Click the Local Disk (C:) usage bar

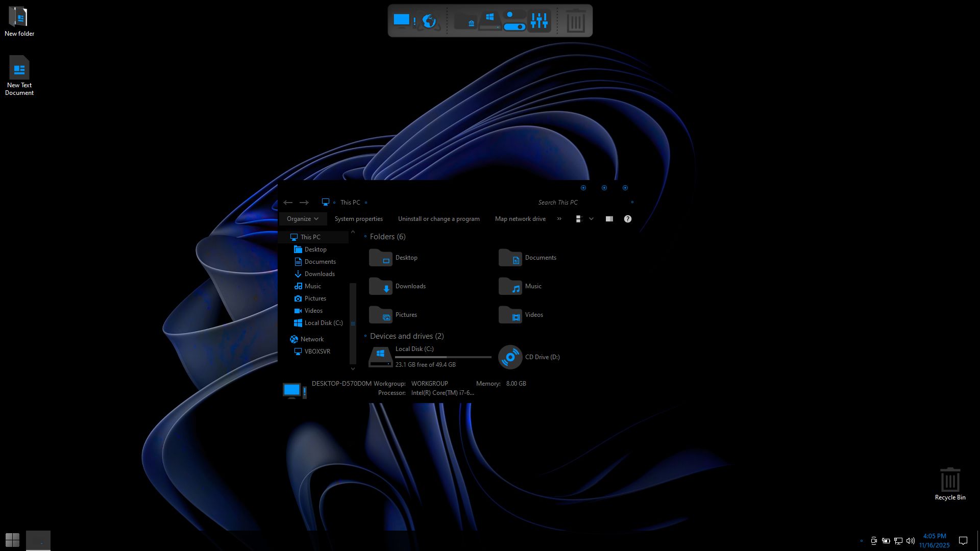tap(443, 357)
